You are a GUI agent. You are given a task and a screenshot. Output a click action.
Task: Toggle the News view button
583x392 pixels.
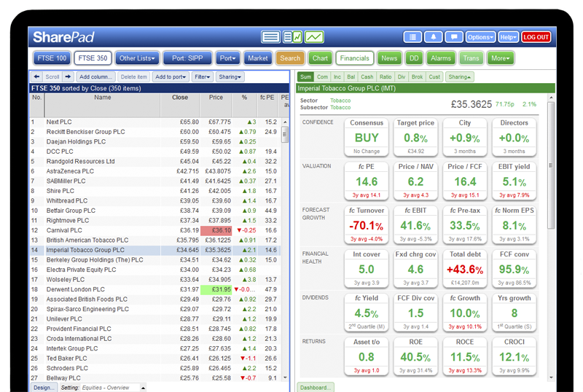(389, 58)
